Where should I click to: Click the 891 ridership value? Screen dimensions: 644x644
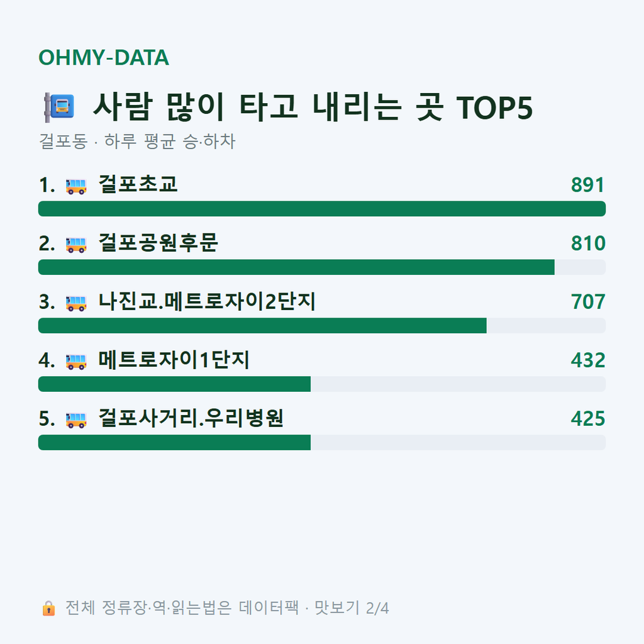click(588, 185)
